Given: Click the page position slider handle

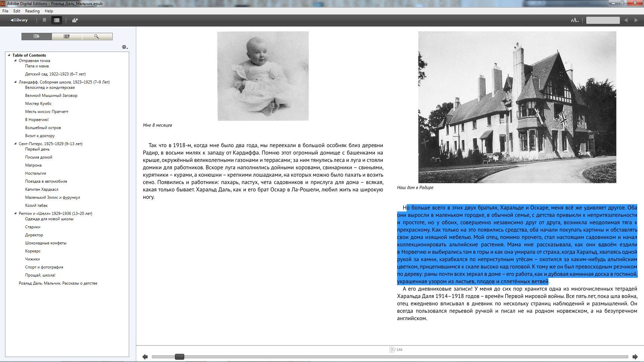Looking at the screenshot, I should point(179,357).
